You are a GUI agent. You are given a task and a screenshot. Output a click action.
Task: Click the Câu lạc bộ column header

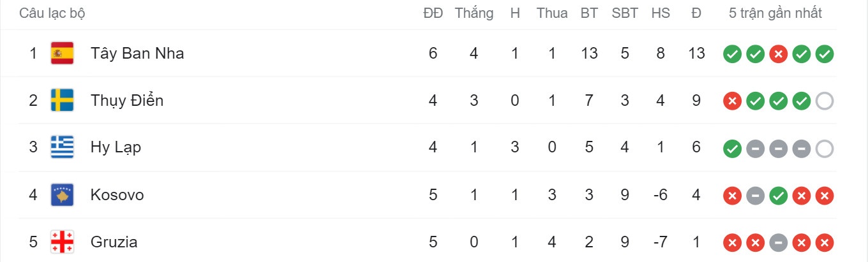[52, 13]
